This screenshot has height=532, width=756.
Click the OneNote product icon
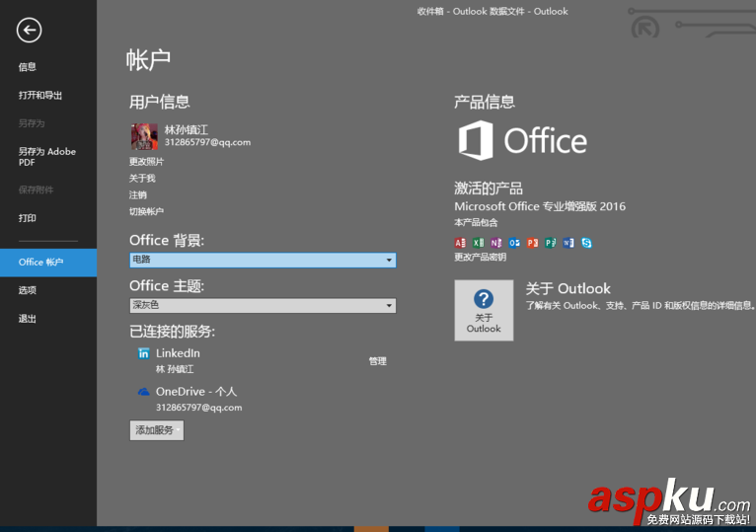click(x=496, y=243)
